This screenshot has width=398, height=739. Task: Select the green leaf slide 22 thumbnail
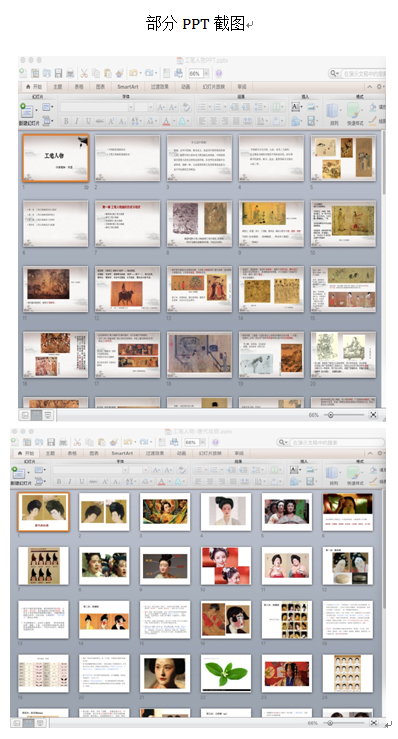(225, 673)
